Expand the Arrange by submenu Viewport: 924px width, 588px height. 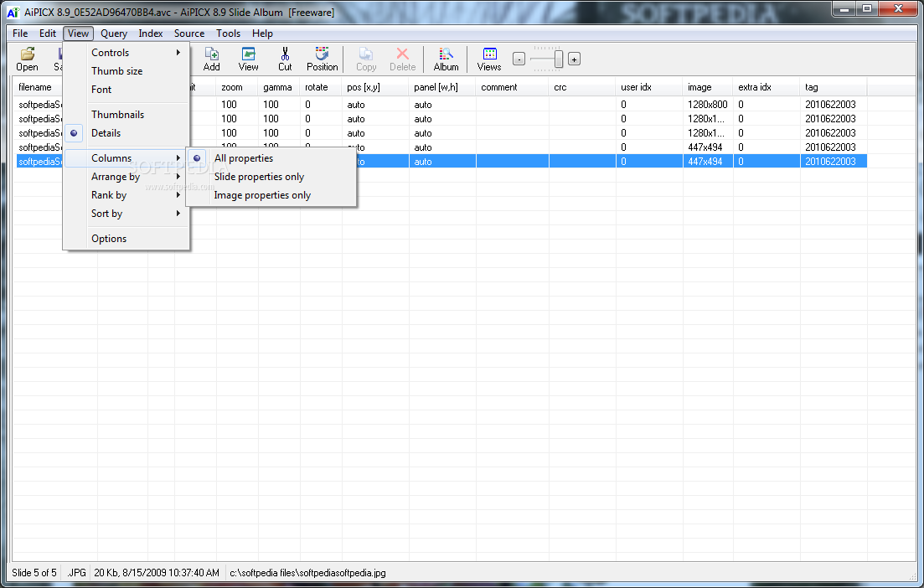126,177
